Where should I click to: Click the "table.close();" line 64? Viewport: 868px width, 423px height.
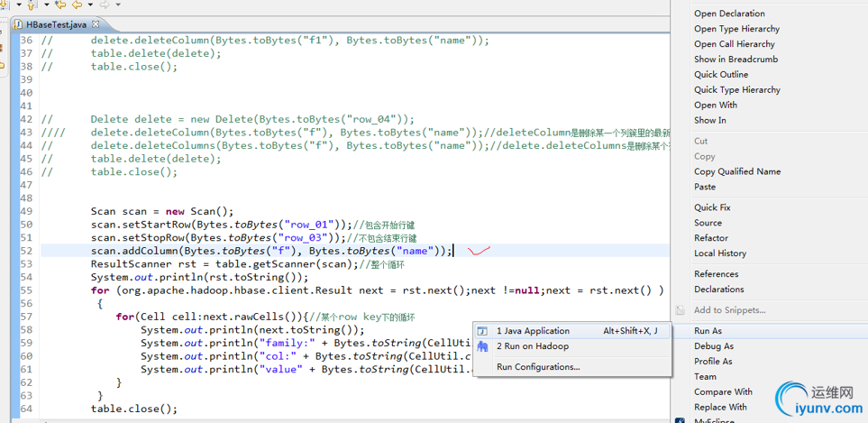coord(134,409)
